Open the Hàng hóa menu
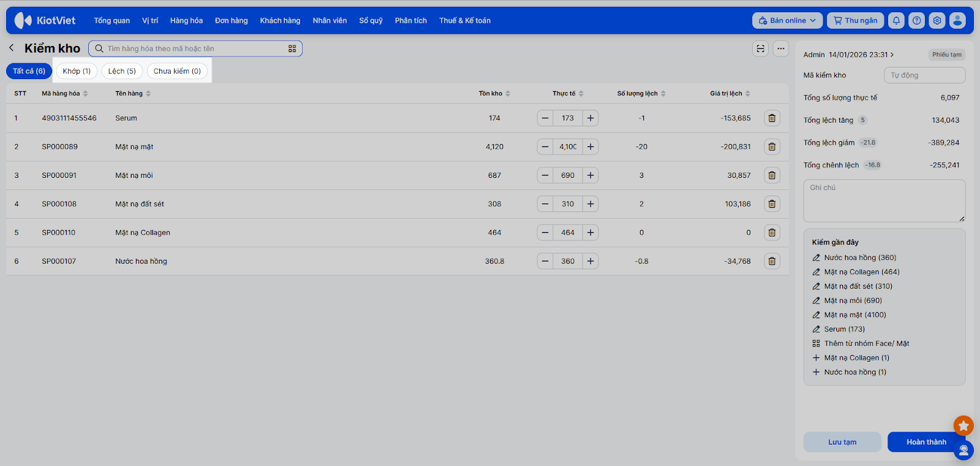The height and width of the screenshot is (466, 980). tap(186, 20)
